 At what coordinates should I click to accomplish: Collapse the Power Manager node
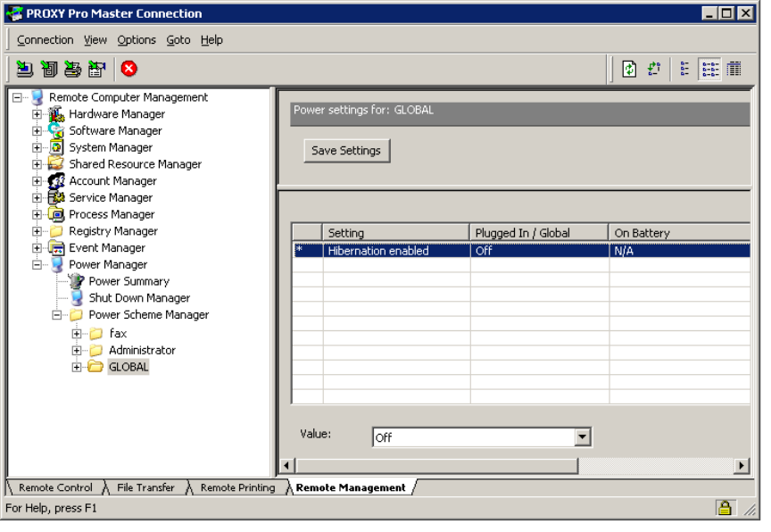tap(37, 264)
